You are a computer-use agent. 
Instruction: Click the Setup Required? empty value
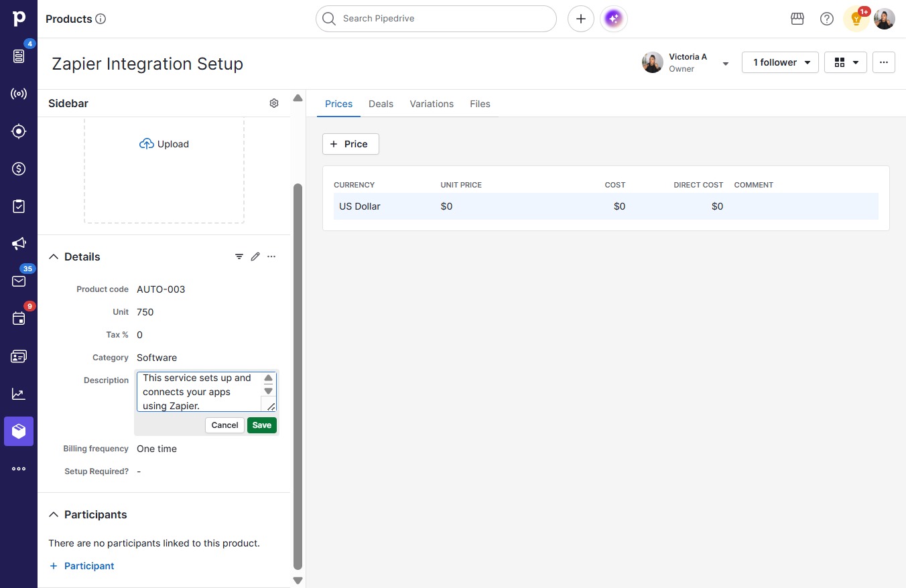click(139, 471)
